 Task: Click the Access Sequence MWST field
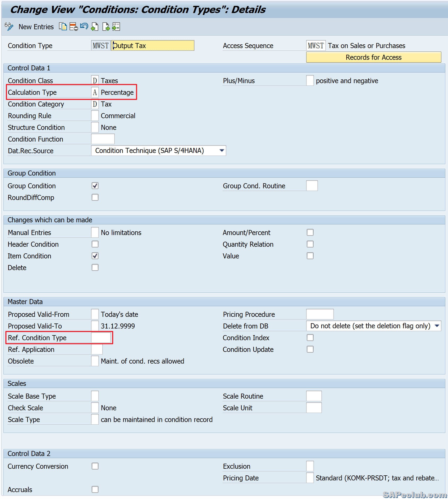pos(316,45)
